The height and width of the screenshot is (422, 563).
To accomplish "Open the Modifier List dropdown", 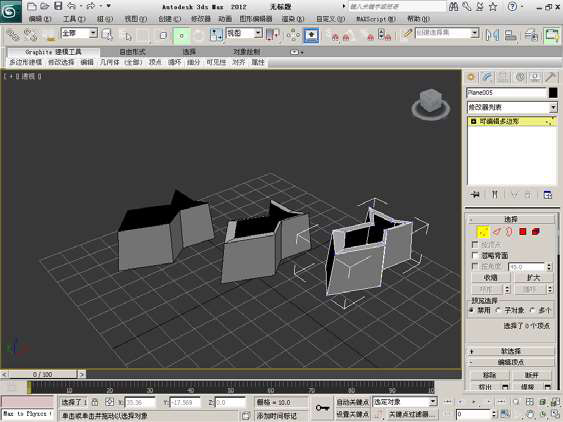I will click(x=512, y=107).
